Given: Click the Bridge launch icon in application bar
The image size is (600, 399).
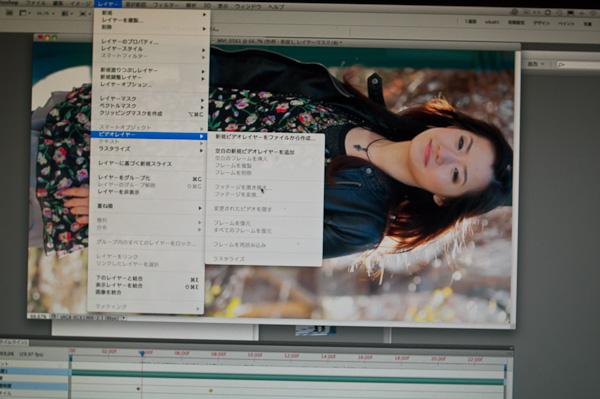Looking at the screenshot, I should [9, 13].
